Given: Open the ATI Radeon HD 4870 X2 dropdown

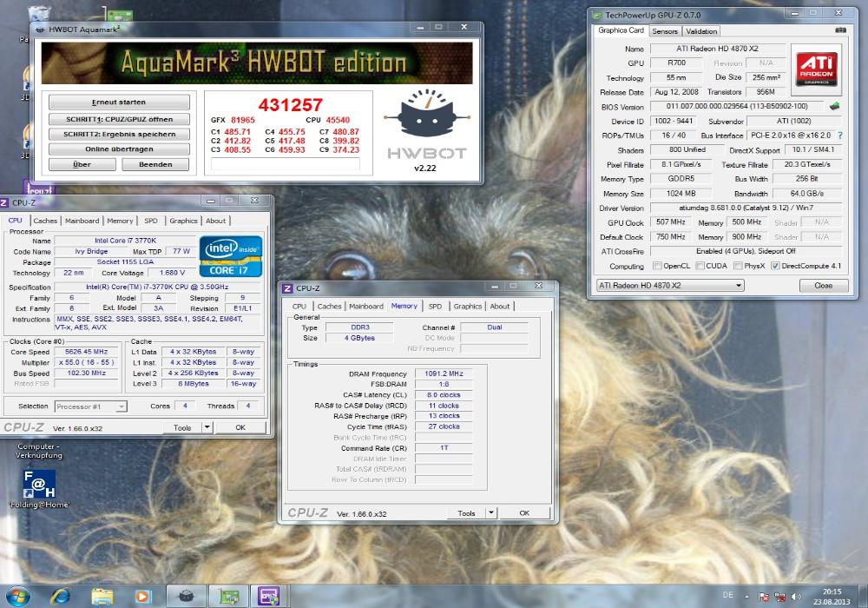Looking at the screenshot, I should 670,285.
